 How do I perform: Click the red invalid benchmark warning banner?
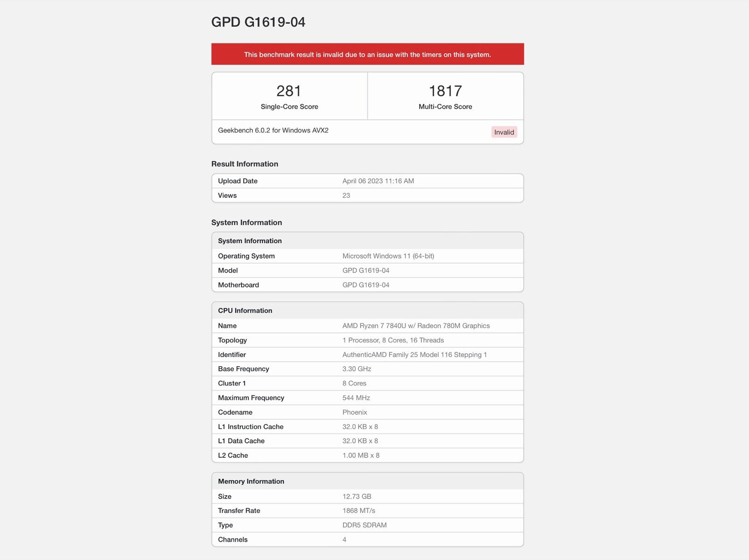pyautogui.click(x=367, y=54)
